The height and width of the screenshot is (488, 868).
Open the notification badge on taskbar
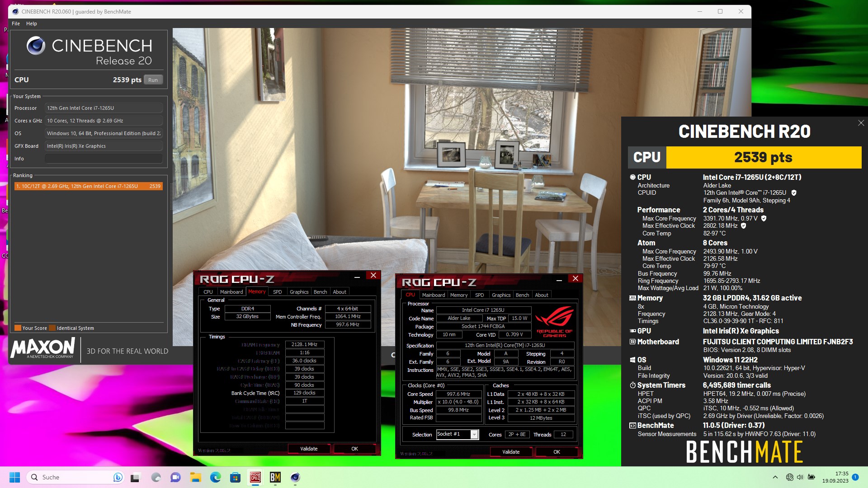click(855, 477)
